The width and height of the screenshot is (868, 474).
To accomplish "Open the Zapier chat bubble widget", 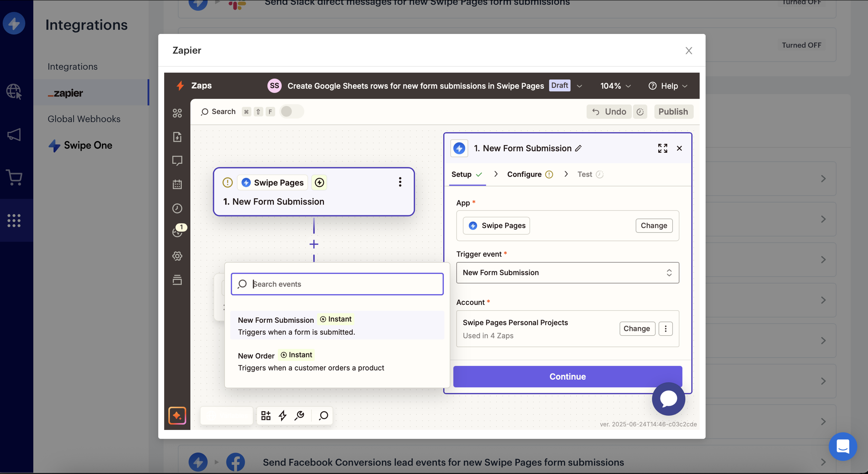I will [668, 399].
